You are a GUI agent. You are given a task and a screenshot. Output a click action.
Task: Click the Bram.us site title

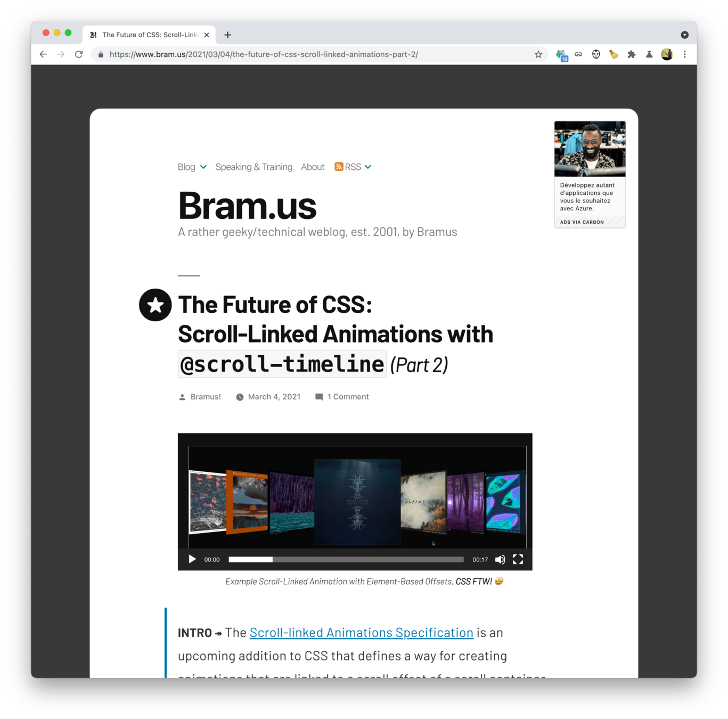(x=247, y=206)
